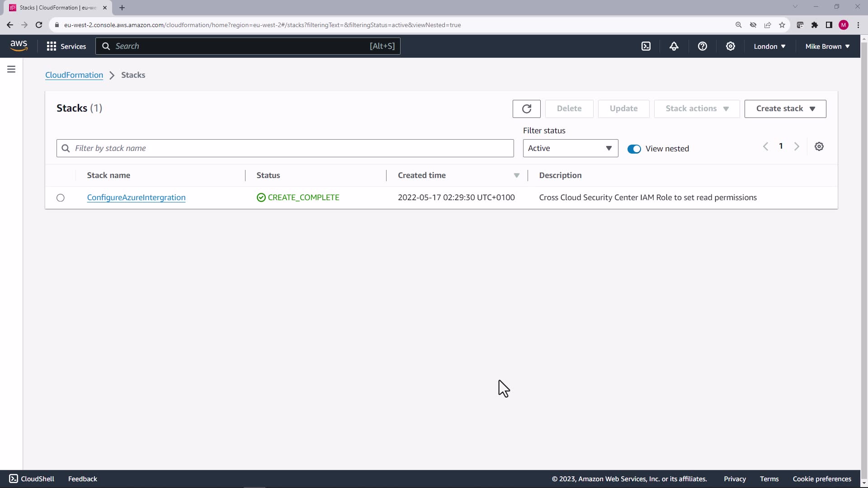Open the ConfigureAzureIntergration stack link

click(136, 197)
